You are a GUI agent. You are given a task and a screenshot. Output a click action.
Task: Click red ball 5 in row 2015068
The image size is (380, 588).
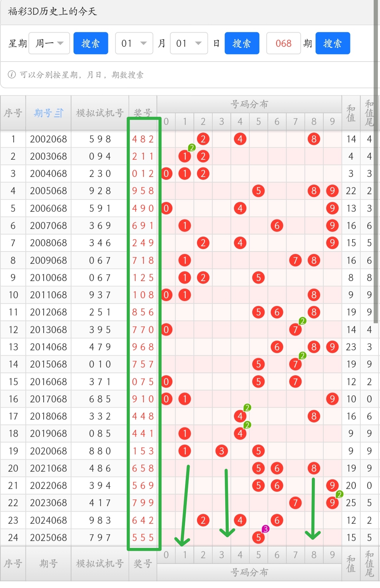259,364
